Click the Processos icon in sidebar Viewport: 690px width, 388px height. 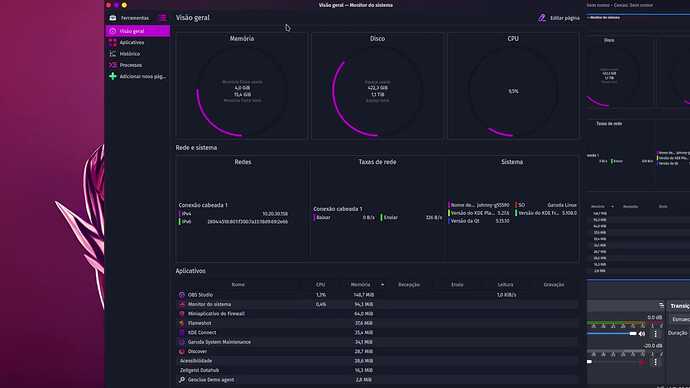click(113, 65)
